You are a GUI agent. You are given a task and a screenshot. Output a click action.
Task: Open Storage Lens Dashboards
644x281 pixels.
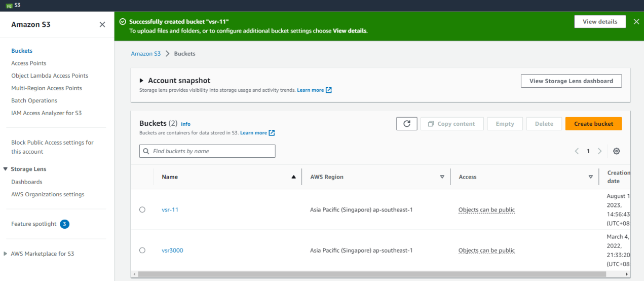click(x=27, y=182)
